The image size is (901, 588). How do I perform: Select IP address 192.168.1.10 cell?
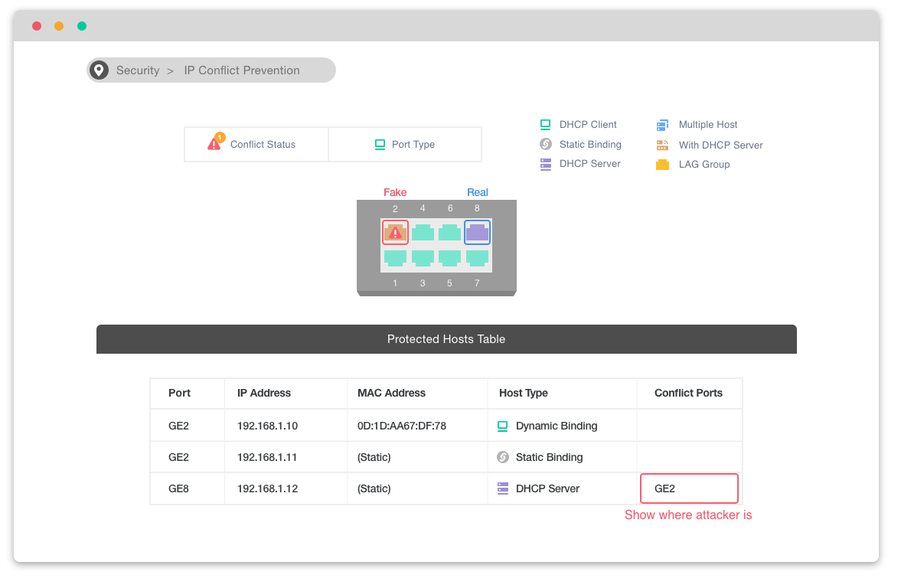point(267,426)
